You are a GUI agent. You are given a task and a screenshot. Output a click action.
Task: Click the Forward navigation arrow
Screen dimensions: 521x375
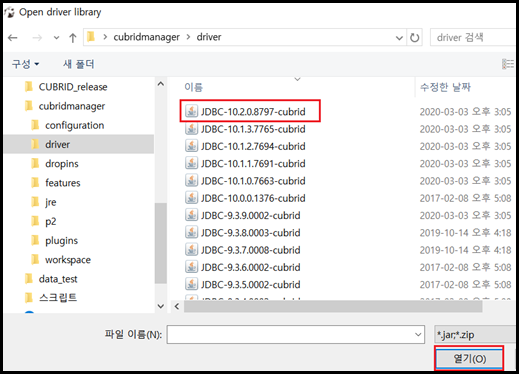click(x=37, y=38)
